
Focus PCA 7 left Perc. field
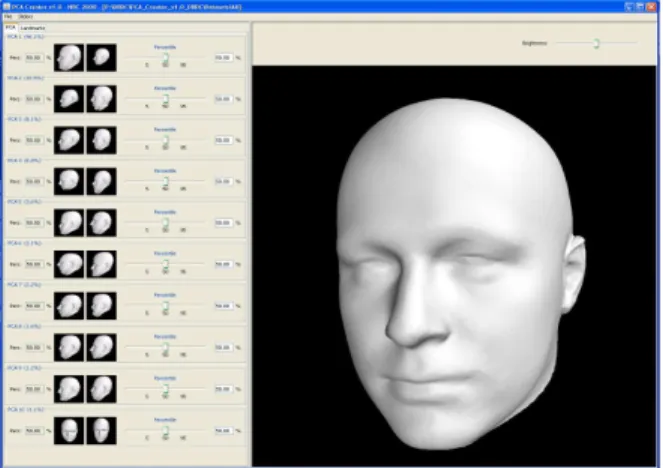(34, 306)
